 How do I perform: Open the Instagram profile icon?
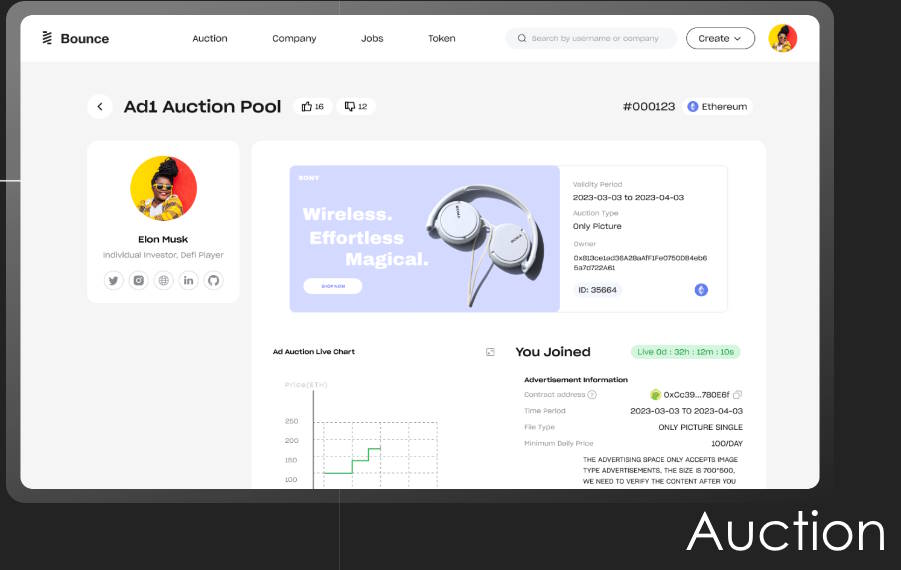[138, 280]
